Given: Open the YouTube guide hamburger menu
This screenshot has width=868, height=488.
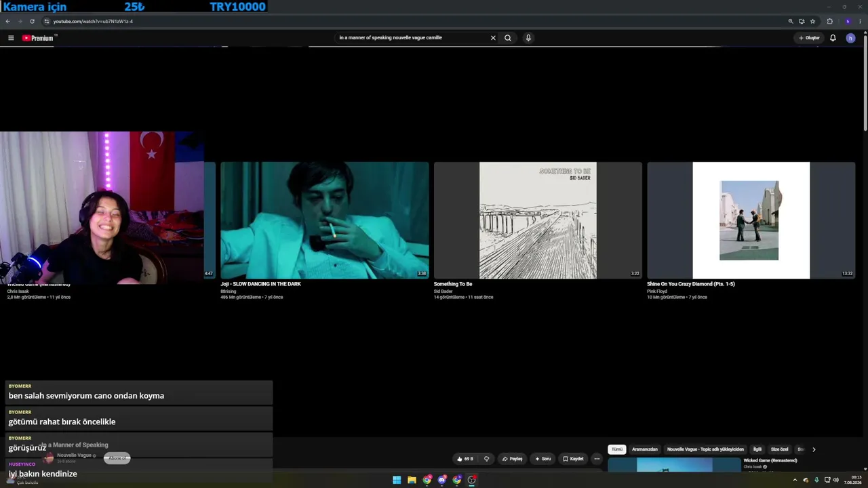Looking at the screenshot, I should tap(11, 38).
